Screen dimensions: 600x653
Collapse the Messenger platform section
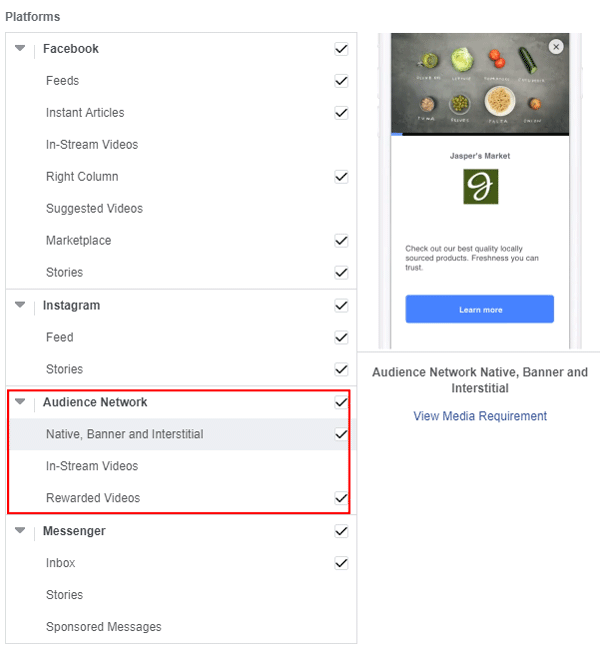click(x=20, y=531)
